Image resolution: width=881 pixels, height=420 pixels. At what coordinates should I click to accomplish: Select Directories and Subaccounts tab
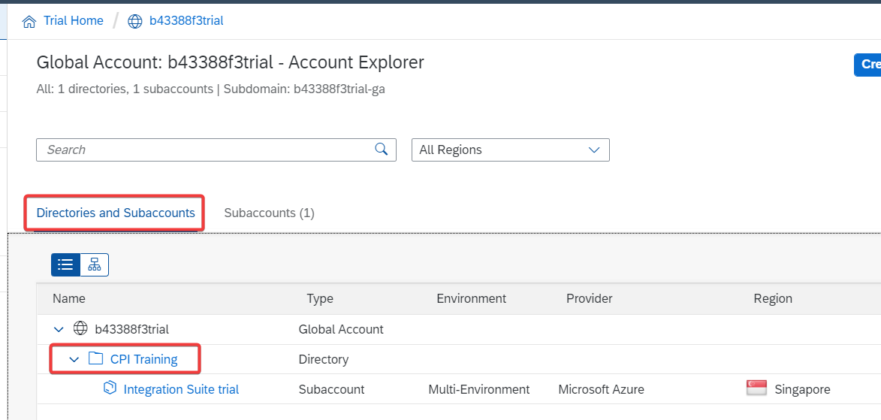point(116,213)
